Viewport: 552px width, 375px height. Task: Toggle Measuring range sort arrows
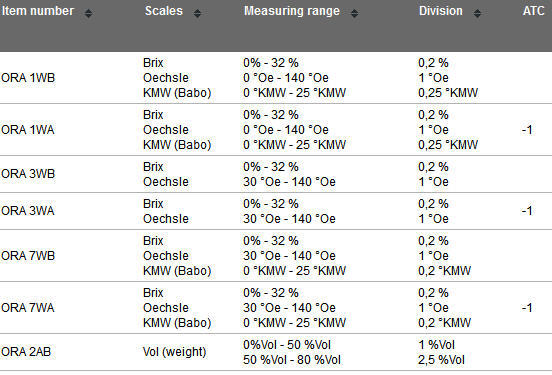coord(355,13)
